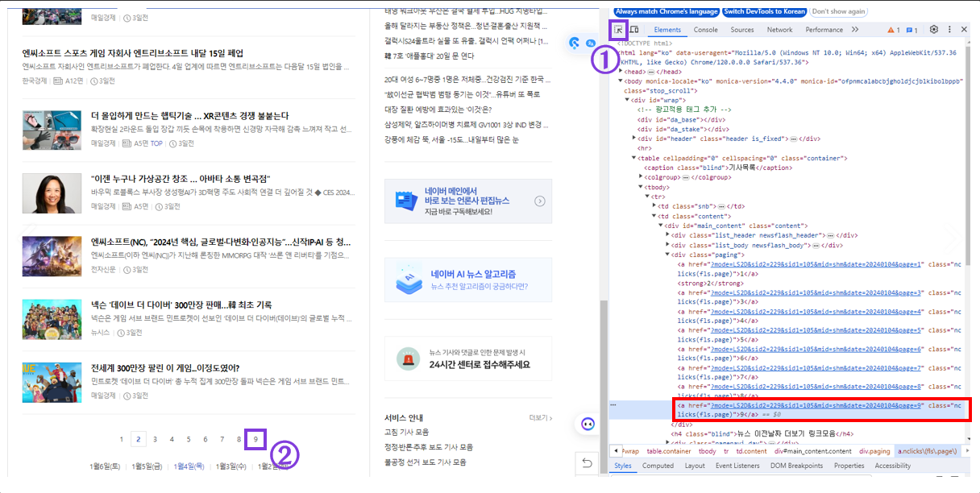This screenshot has width=980, height=493.
Task: Expand the div id="header" node
Action: (x=634, y=138)
